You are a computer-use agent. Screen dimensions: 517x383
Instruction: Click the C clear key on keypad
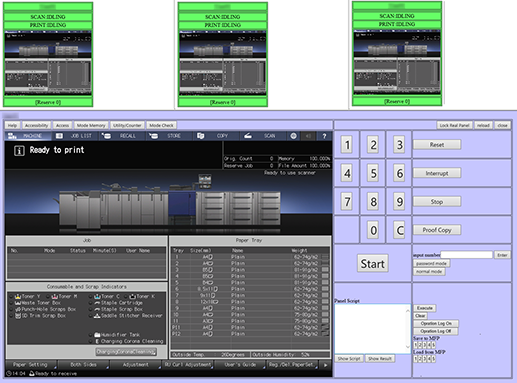[399, 230]
